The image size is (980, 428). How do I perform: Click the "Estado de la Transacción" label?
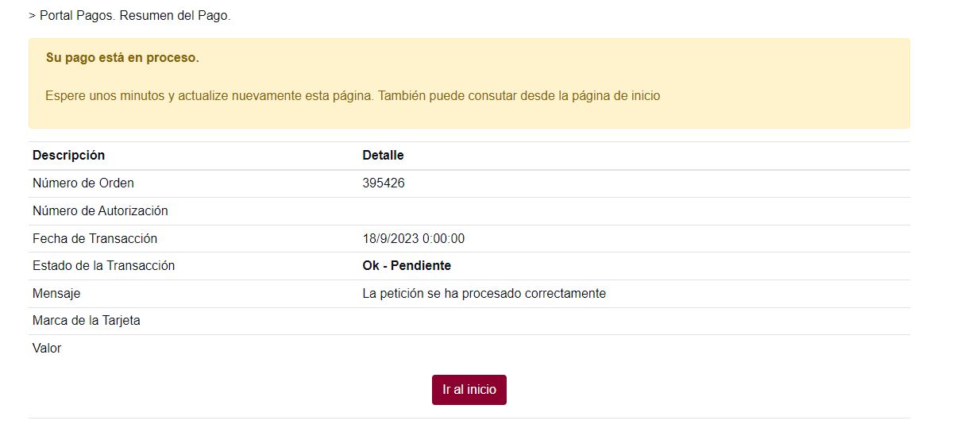point(103,266)
